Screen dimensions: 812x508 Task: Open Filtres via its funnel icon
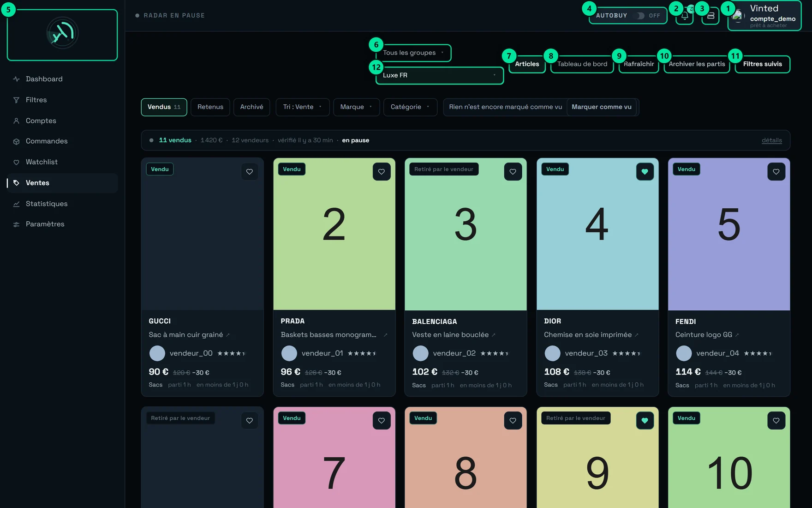click(16, 100)
